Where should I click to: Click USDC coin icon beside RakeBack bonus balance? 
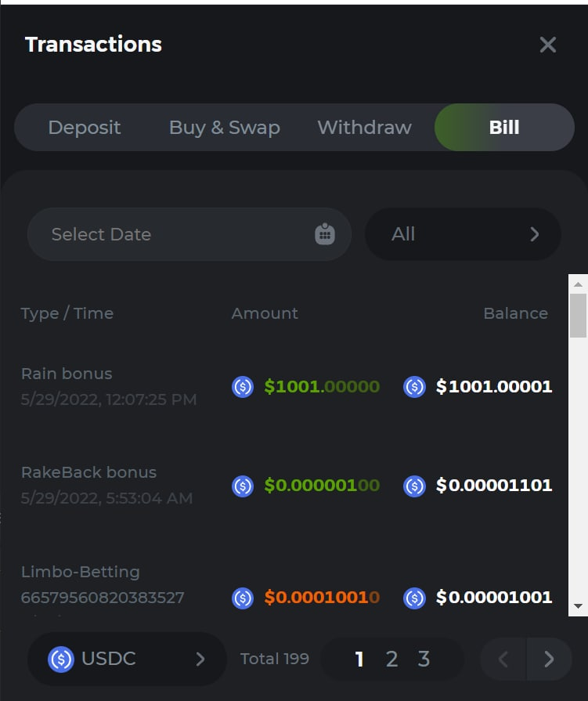pos(414,486)
